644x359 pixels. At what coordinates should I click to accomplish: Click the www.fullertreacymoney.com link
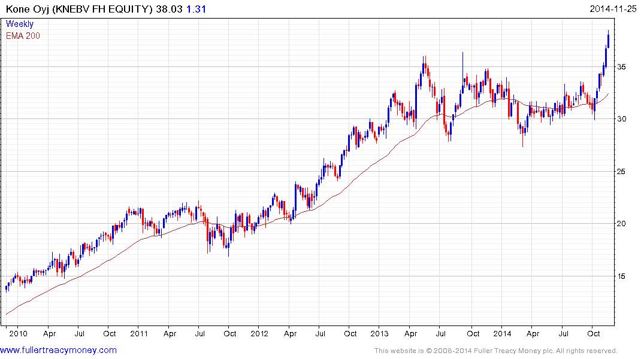click(x=59, y=350)
